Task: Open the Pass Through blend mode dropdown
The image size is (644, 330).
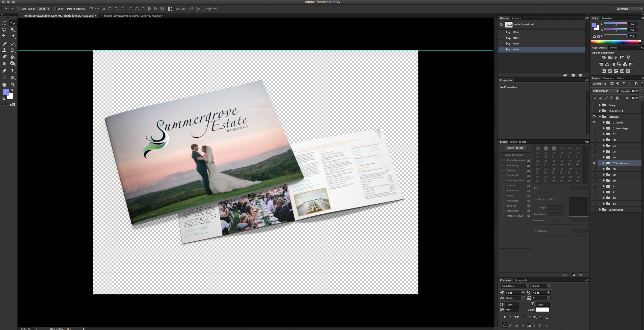Action: click(x=605, y=91)
